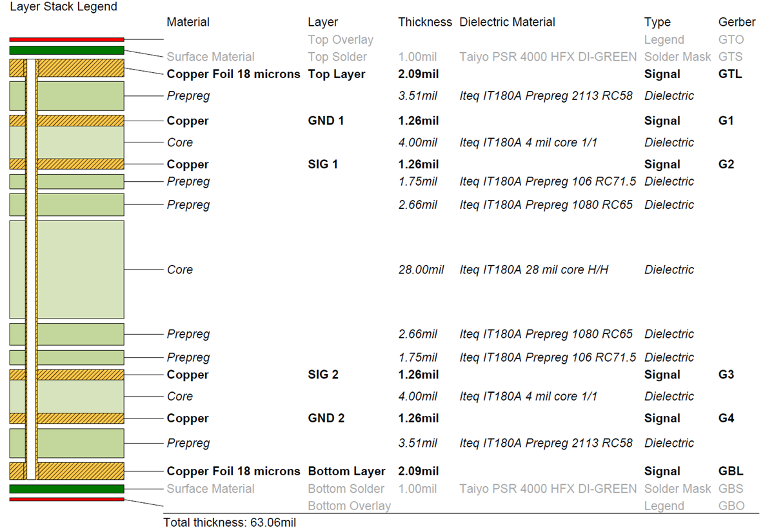Click the red Bottom Overlay layer bar

click(x=66, y=499)
